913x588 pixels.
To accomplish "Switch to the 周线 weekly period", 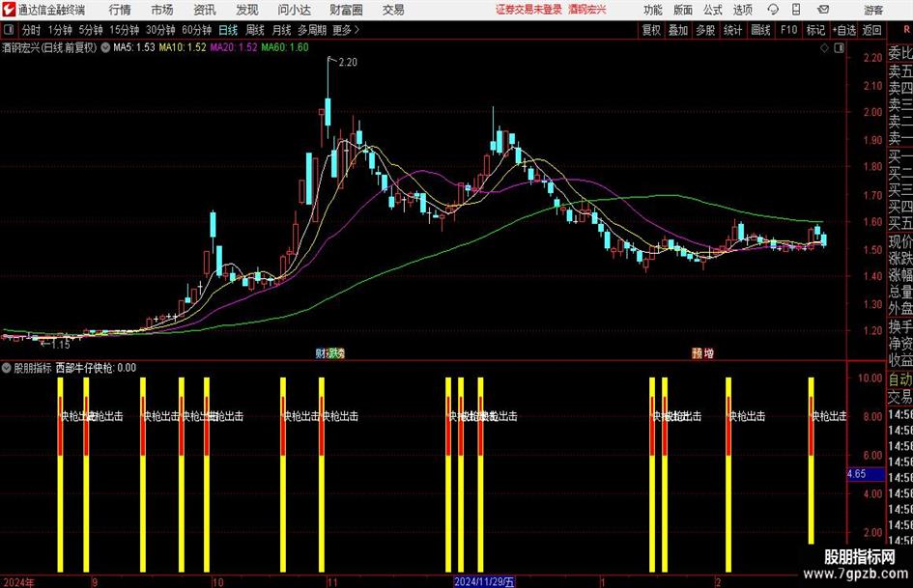I will pyautogui.click(x=255, y=30).
